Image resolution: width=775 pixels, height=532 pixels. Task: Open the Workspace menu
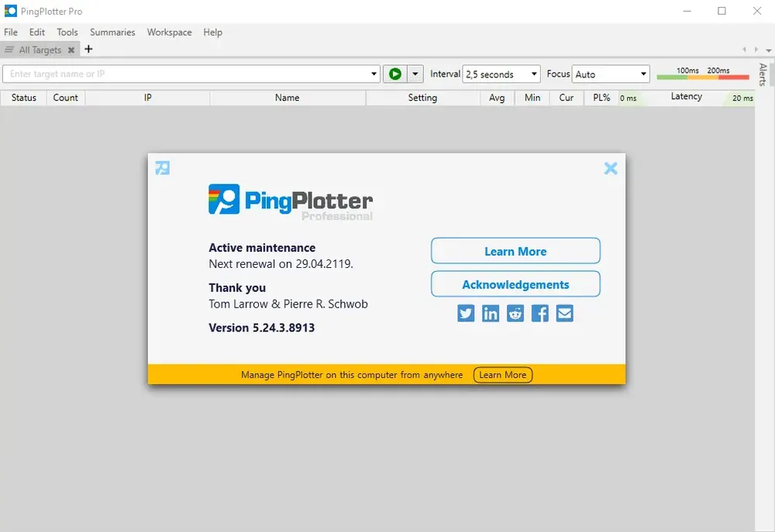(169, 32)
